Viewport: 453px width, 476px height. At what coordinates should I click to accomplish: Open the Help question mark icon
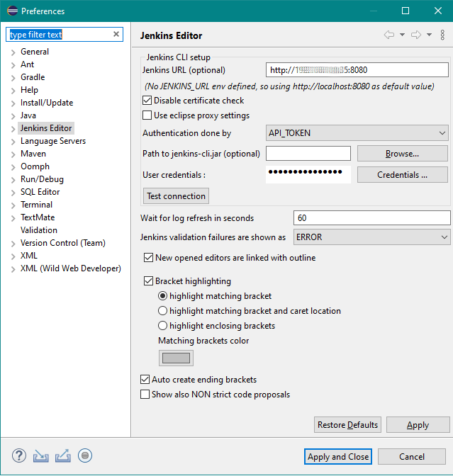[19, 455]
